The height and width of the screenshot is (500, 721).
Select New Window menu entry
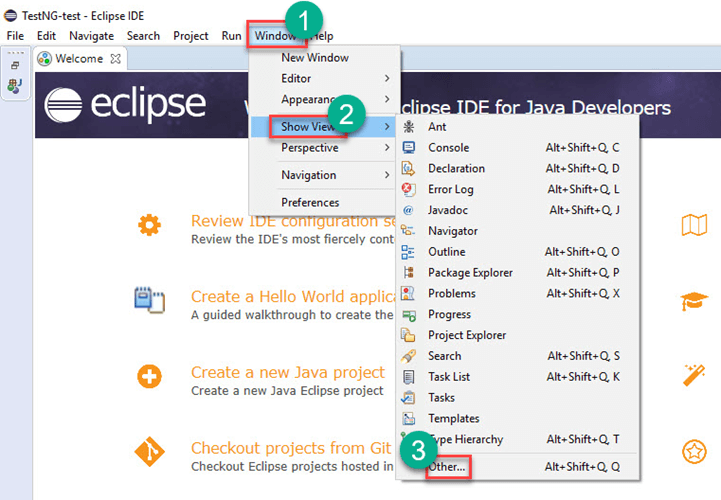tap(315, 58)
